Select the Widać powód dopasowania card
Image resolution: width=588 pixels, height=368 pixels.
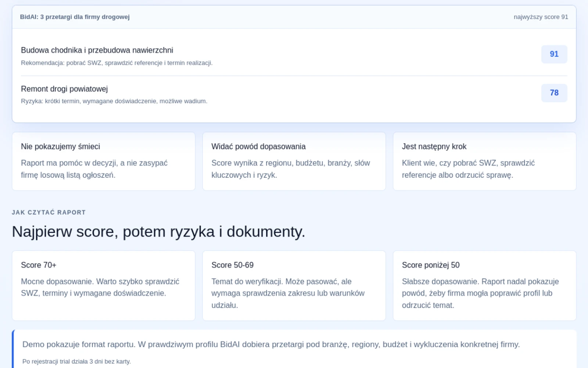click(294, 161)
